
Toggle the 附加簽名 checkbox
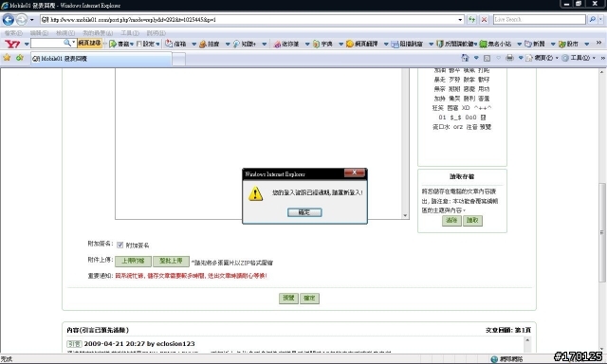click(120, 245)
